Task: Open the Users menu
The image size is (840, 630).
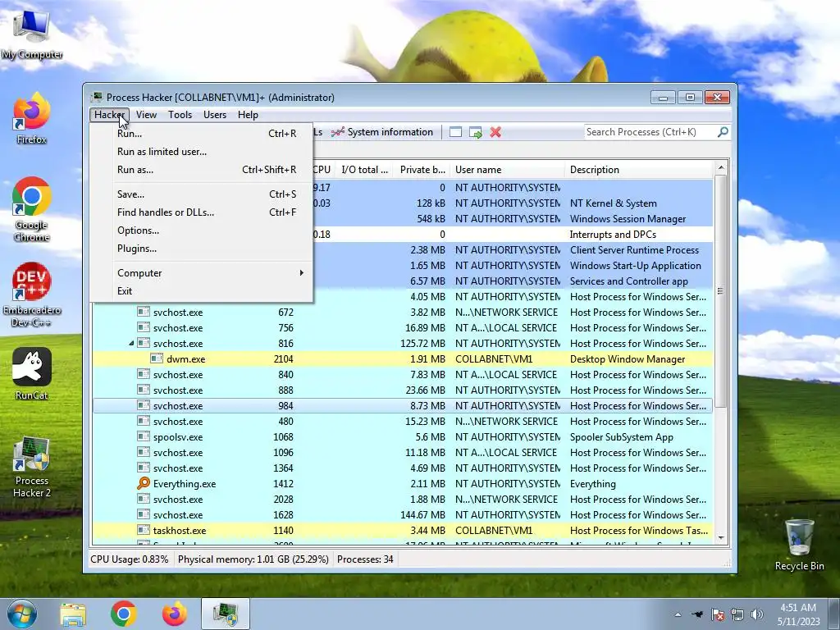Action: coord(215,115)
